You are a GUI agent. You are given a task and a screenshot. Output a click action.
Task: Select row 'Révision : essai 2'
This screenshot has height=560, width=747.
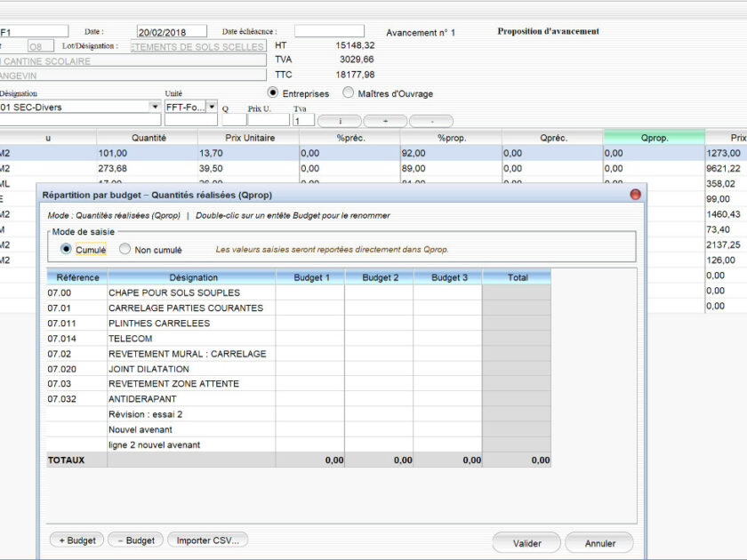pyautogui.click(x=299, y=414)
